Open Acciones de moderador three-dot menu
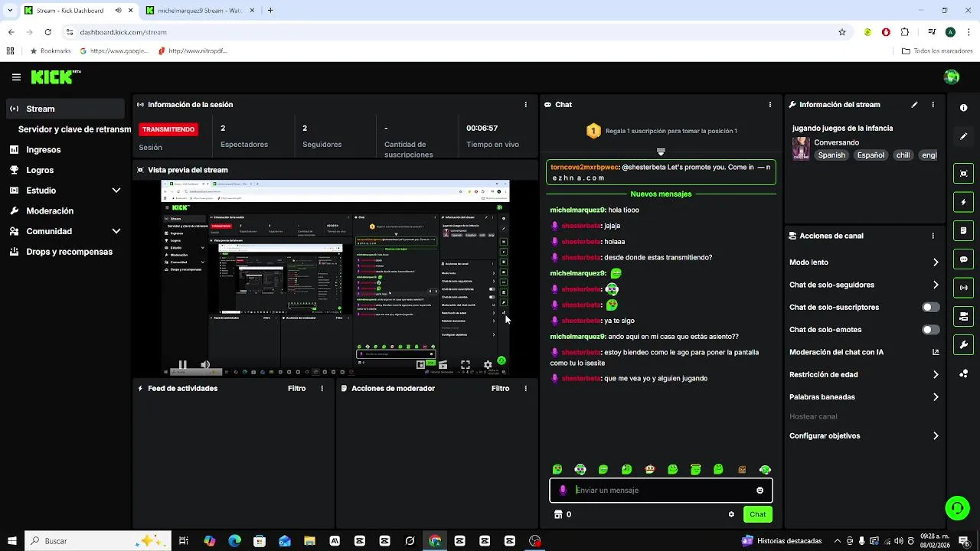The height and width of the screenshot is (551, 980). click(525, 389)
